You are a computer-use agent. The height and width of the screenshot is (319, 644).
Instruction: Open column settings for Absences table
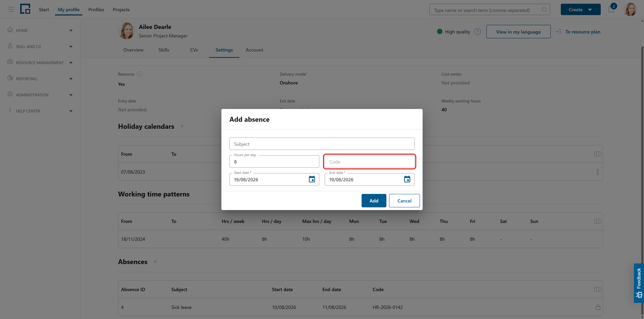tap(598, 289)
